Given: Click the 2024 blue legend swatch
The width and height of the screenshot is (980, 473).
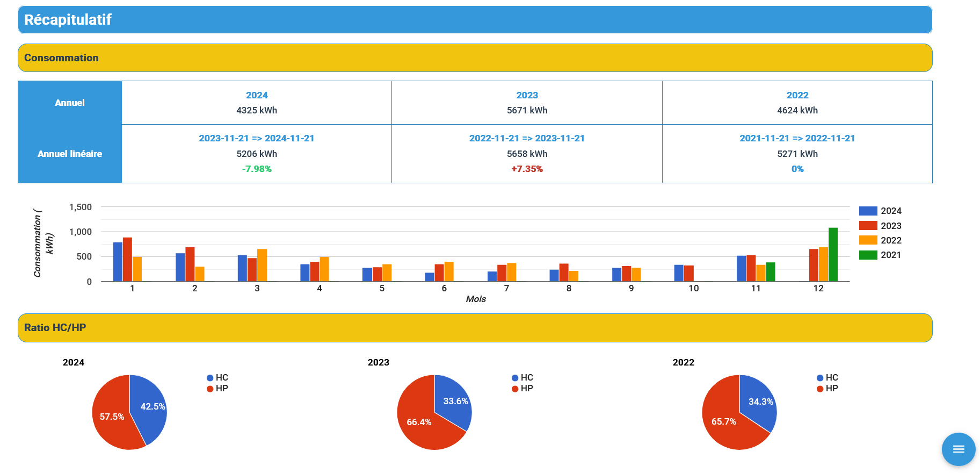Looking at the screenshot, I should (x=868, y=211).
